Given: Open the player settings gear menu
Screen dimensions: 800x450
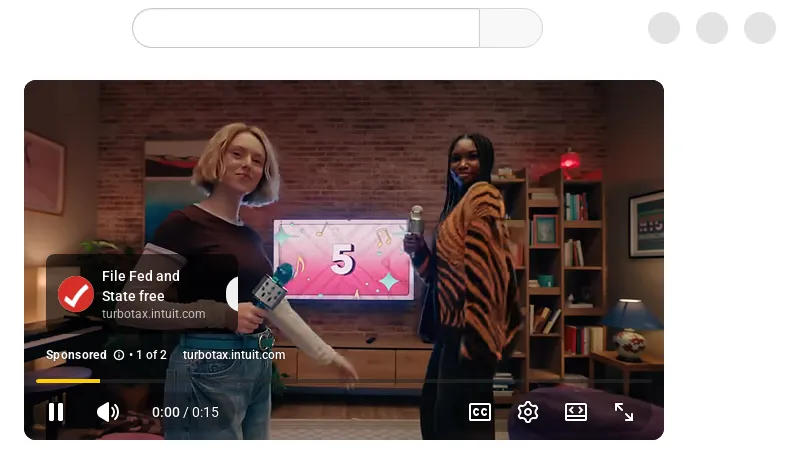Looking at the screenshot, I should (528, 412).
